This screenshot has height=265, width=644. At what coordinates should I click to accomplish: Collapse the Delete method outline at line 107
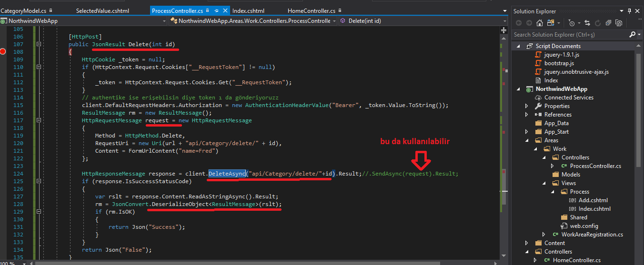click(39, 44)
